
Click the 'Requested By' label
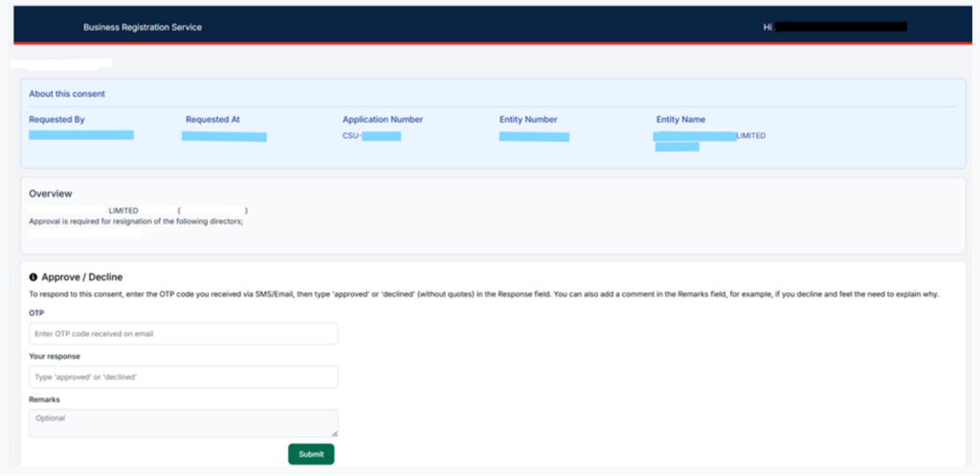[x=56, y=120]
